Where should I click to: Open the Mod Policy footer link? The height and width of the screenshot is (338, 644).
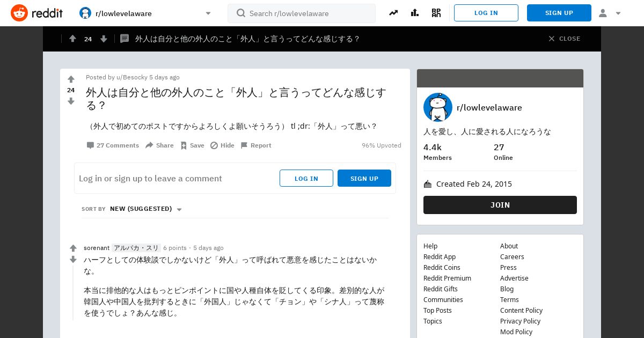(516, 332)
